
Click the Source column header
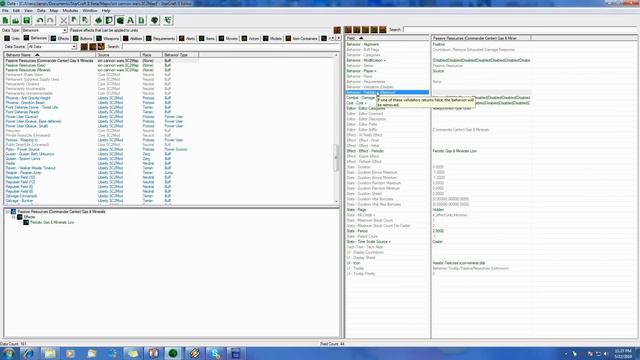pyautogui.click(x=118, y=55)
